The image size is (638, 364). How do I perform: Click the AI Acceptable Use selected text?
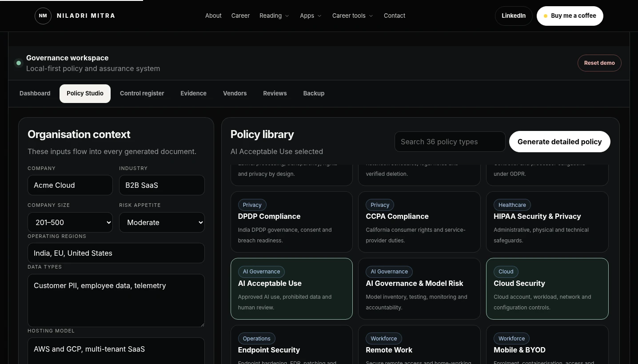point(277,151)
